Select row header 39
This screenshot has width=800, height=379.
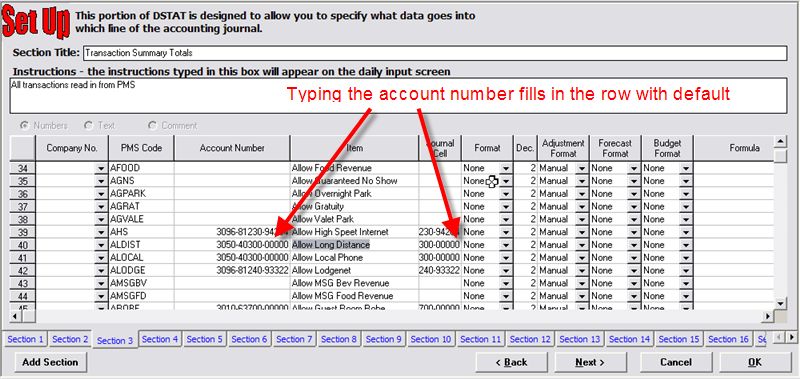[x=22, y=232]
